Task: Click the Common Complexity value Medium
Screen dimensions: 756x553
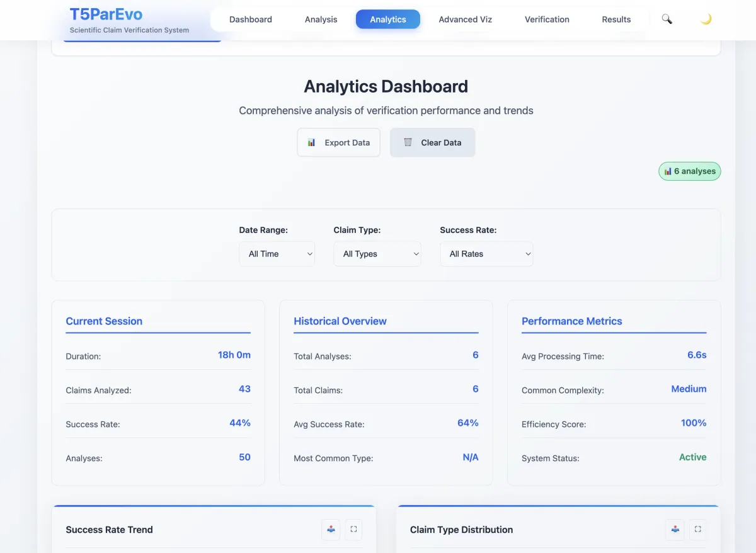Action: [x=689, y=389]
